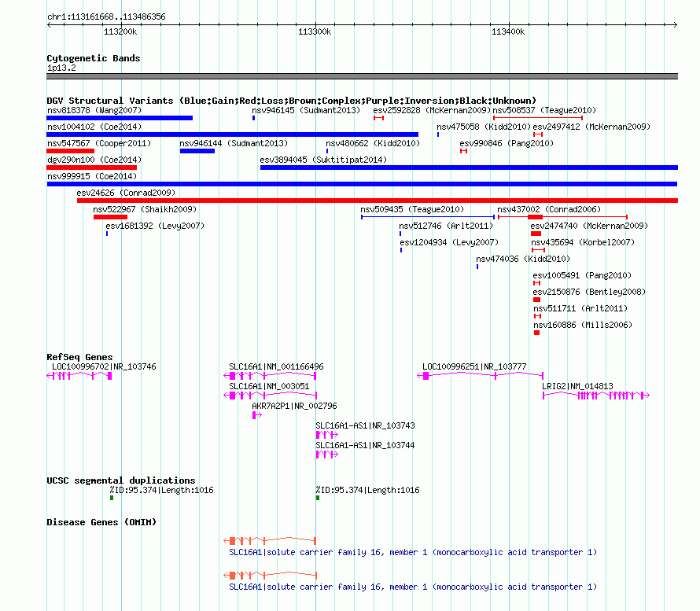Open nsv435694 (Korbel2007) variant label
700x611 pixels.
(583, 242)
